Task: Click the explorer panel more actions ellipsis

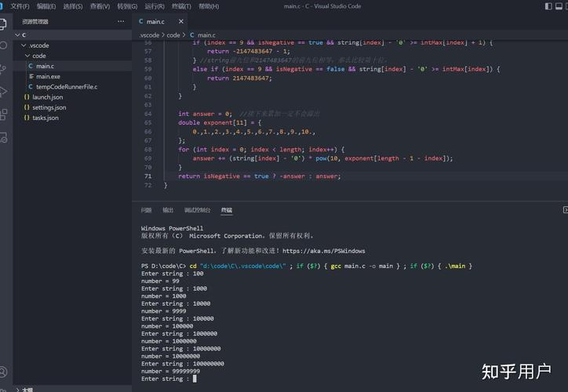Action: (121, 22)
